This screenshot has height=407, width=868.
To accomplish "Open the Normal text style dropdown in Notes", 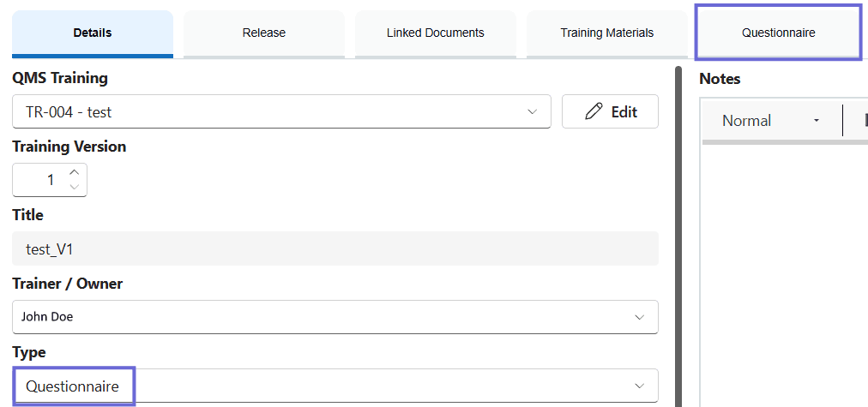I will 770,121.
